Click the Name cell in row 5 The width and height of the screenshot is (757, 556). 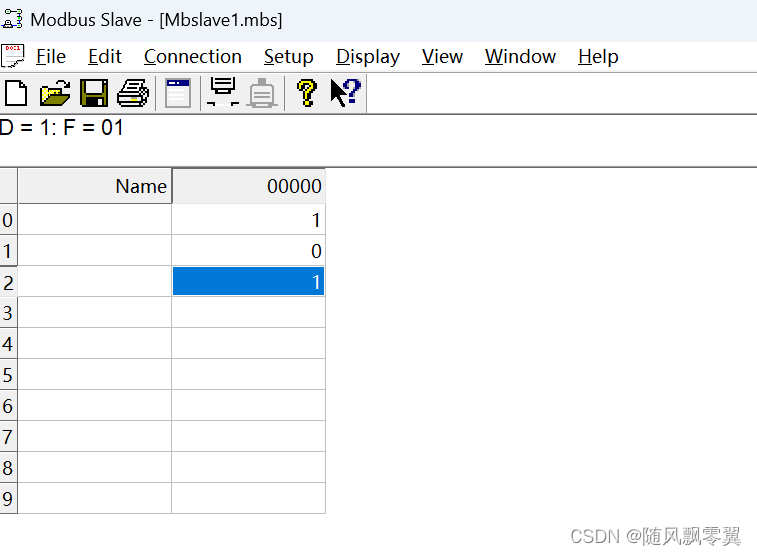[x=95, y=374]
